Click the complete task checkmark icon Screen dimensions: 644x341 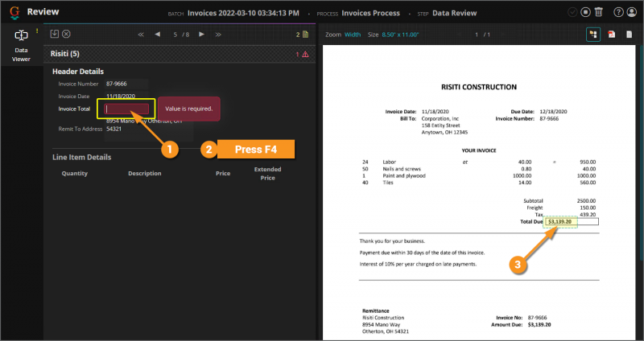tap(572, 12)
